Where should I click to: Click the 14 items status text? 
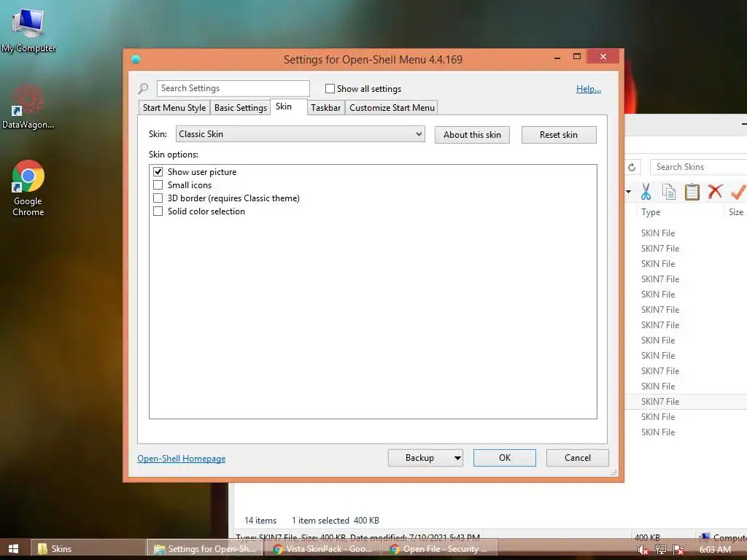260,521
